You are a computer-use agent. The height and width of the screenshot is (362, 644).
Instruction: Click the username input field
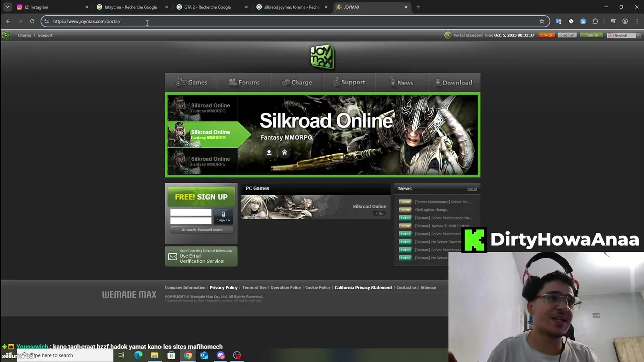[191, 213]
